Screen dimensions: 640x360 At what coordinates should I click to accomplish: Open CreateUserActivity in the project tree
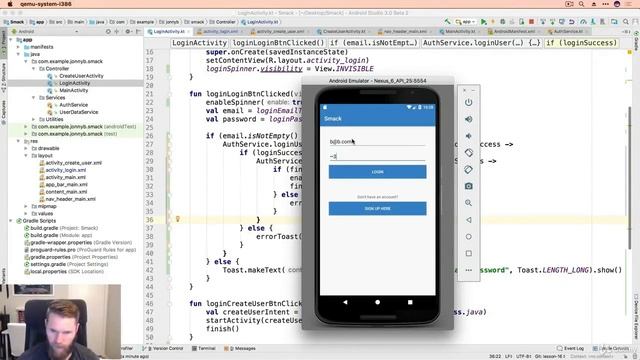(x=81, y=76)
